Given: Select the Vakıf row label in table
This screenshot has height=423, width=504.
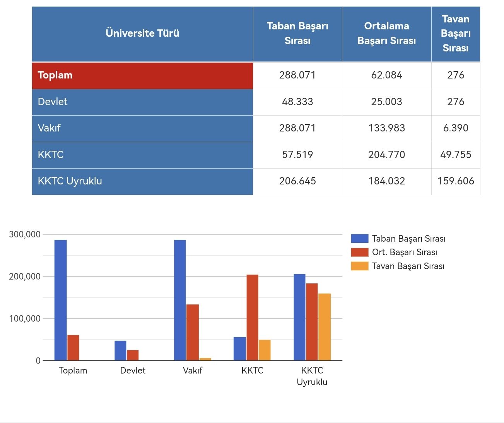Looking at the screenshot, I should point(142,128).
